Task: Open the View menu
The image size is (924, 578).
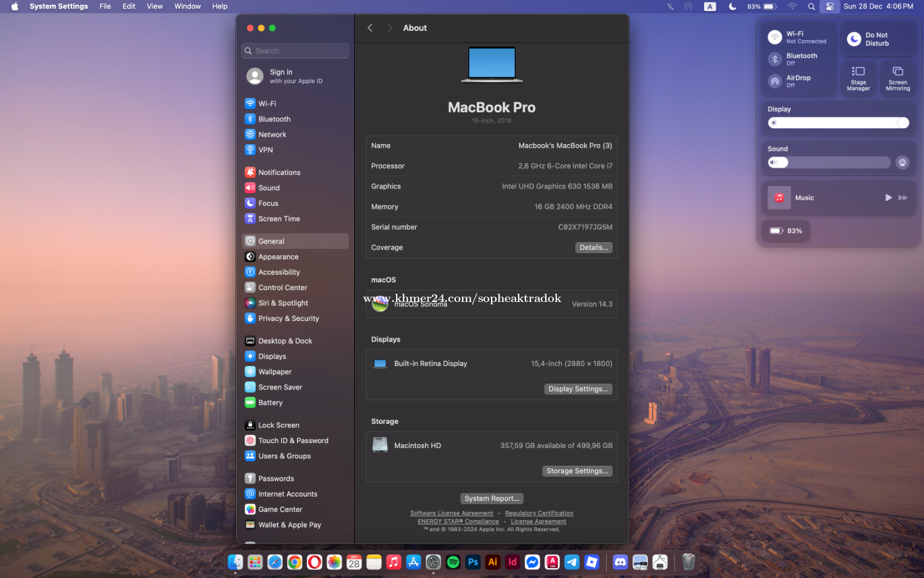Action: click(155, 6)
